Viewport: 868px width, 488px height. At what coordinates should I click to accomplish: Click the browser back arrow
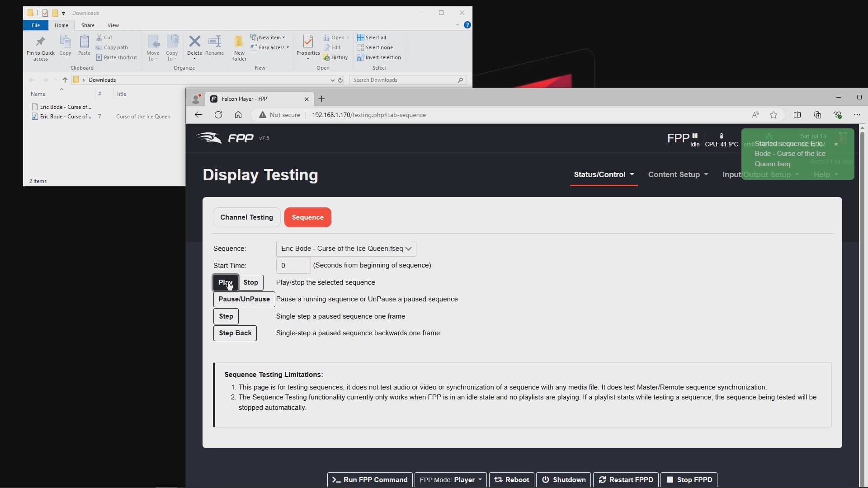(198, 115)
